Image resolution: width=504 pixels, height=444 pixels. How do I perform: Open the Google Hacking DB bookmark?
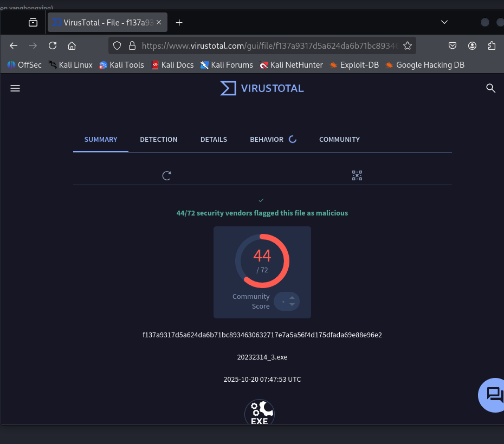tap(425, 65)
